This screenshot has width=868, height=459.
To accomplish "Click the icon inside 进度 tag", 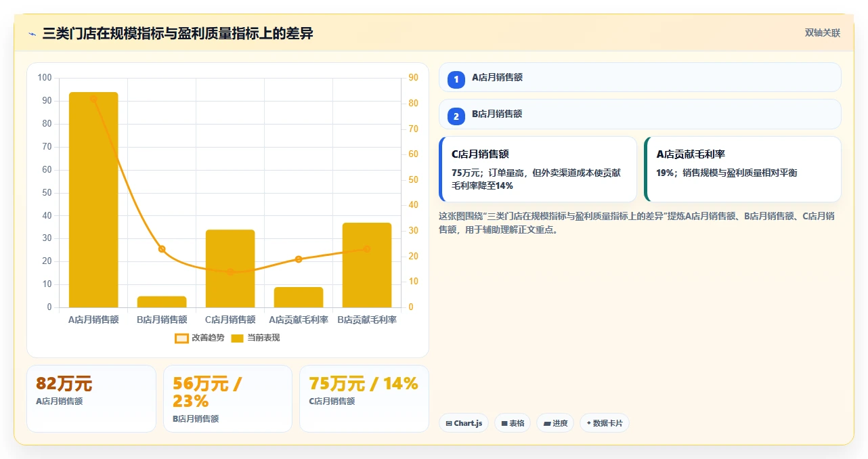I will [547, 424].
